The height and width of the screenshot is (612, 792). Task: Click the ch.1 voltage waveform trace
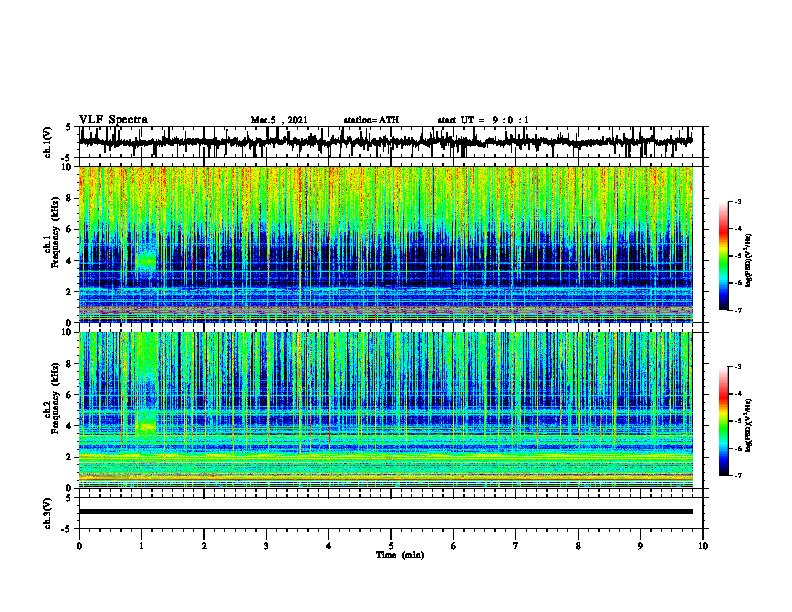[x=385, y=142]
